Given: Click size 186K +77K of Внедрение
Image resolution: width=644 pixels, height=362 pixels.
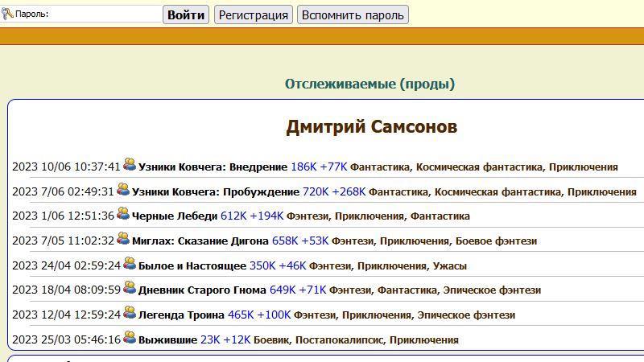Looking at the screenshot, I should [x=319, y=167].
